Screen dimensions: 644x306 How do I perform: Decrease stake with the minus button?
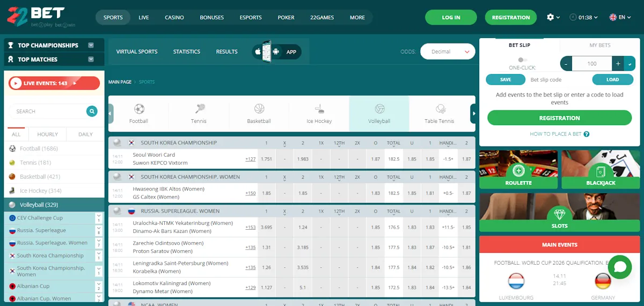coord(566,63)
